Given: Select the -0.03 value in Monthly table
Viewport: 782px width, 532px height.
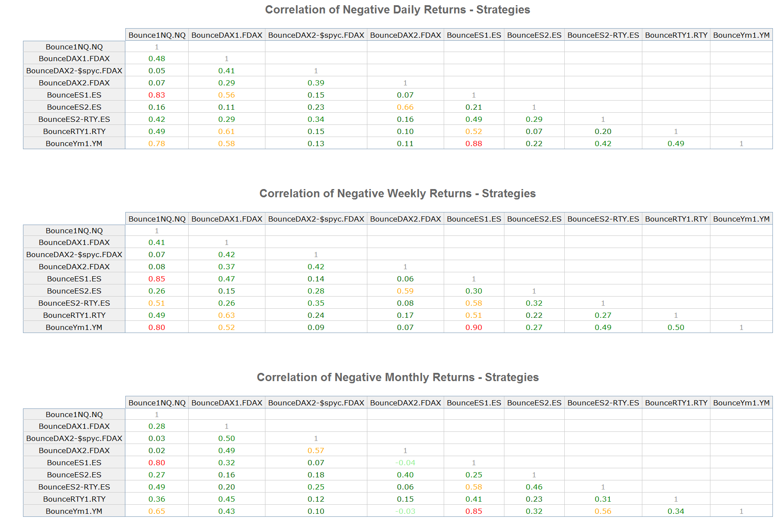Looking at the screenshot, I should 405,511.
